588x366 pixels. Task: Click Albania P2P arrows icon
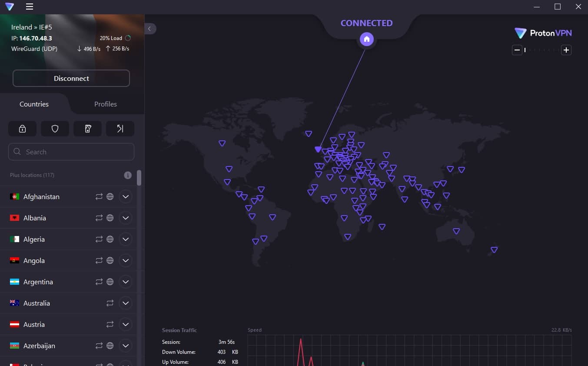99,218
